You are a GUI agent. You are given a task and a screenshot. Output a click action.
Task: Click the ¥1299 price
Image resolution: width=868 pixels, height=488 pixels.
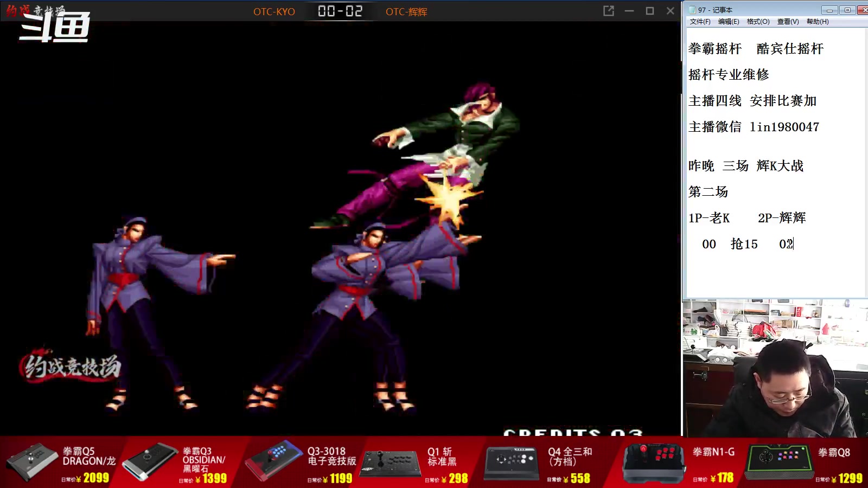[x=846, y=478]
